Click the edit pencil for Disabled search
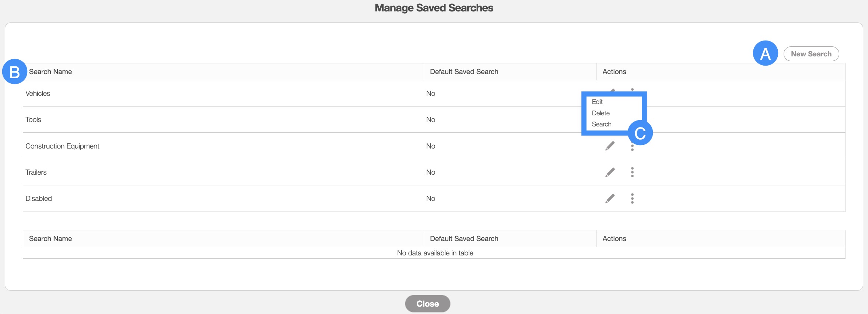The image size is (868, 314). point(610,199)
